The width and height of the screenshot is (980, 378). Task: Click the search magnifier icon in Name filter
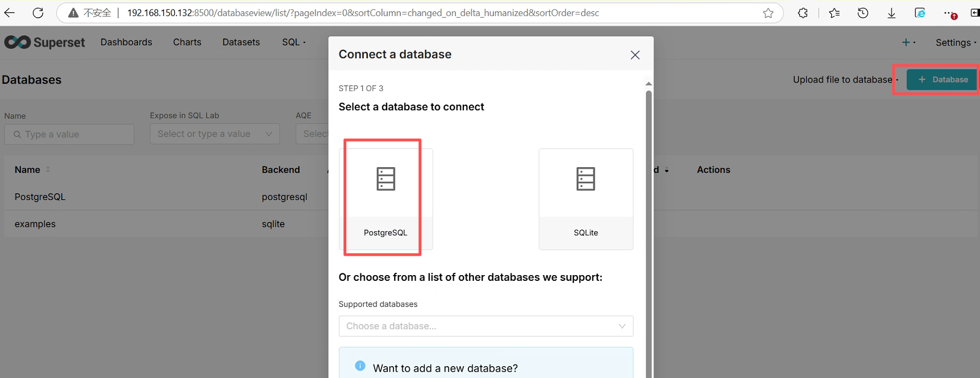tap(17, 135)
